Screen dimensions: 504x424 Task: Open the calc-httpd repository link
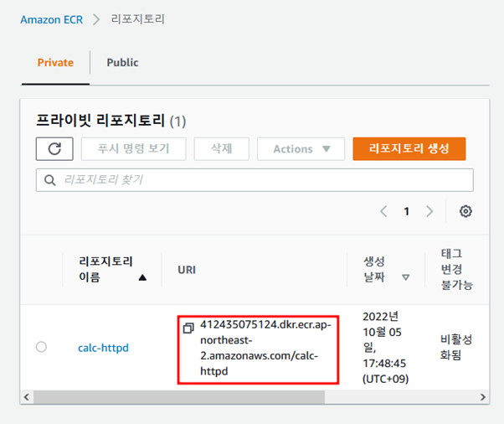pyautogui.click(x=103, y=348)
